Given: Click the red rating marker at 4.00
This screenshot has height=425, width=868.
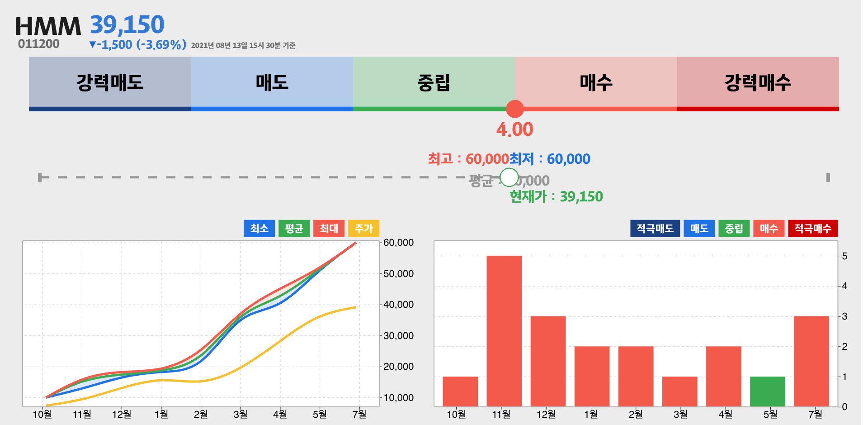Looking at the screenshot, I should (x=515, y=109).
